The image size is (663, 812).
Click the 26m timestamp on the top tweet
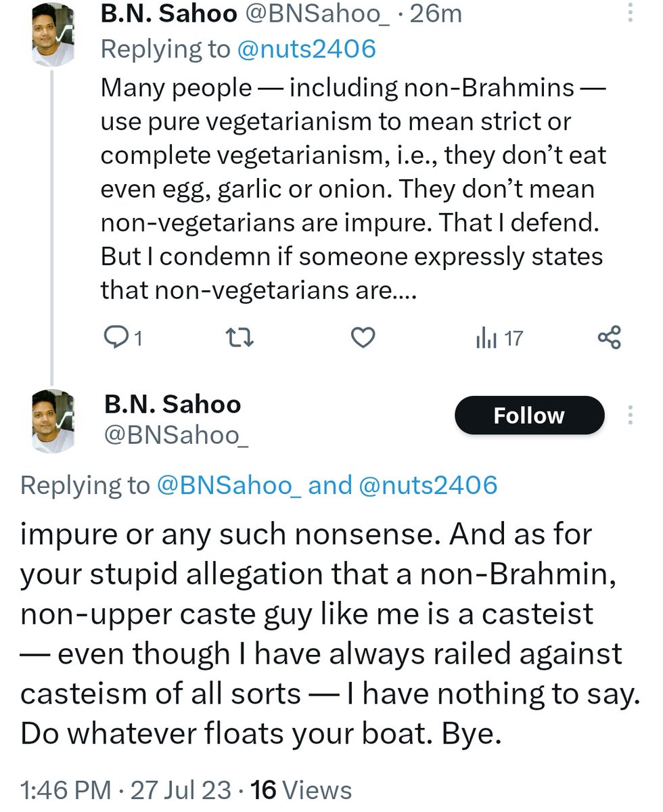[x=434, y=15]
